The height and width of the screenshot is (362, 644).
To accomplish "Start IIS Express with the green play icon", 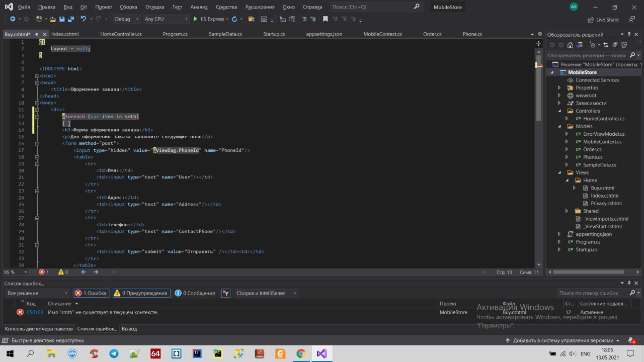I will pos(195,19).
